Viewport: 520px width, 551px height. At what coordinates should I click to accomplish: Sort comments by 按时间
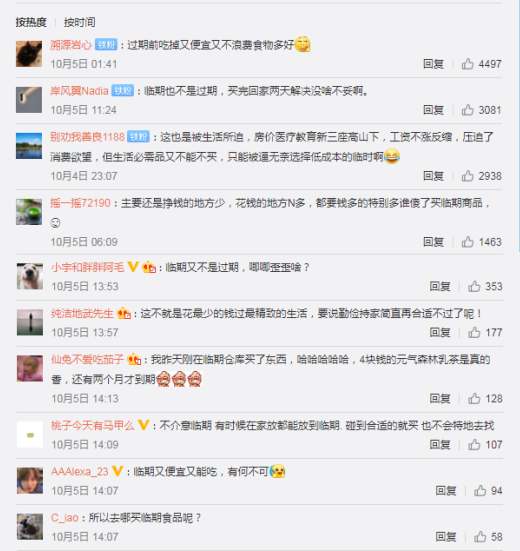click(79, 22)
